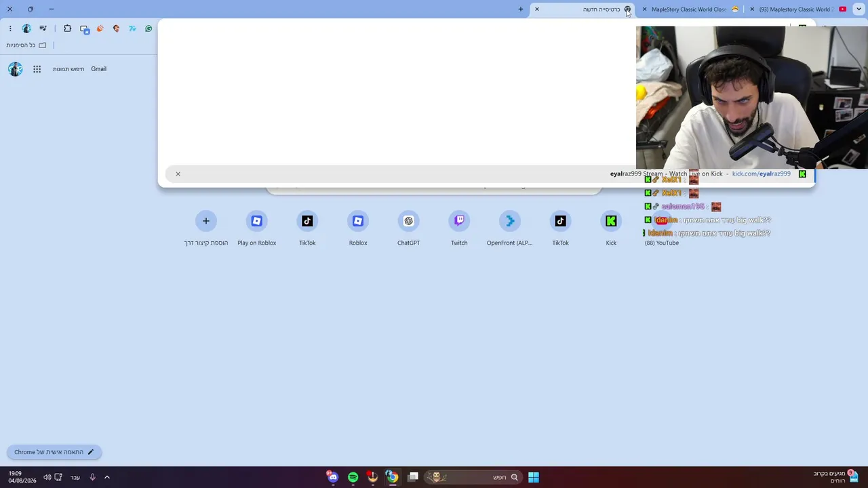Open a new browser tab with plus button
This screenshot has width=868, height=488.
521,9
